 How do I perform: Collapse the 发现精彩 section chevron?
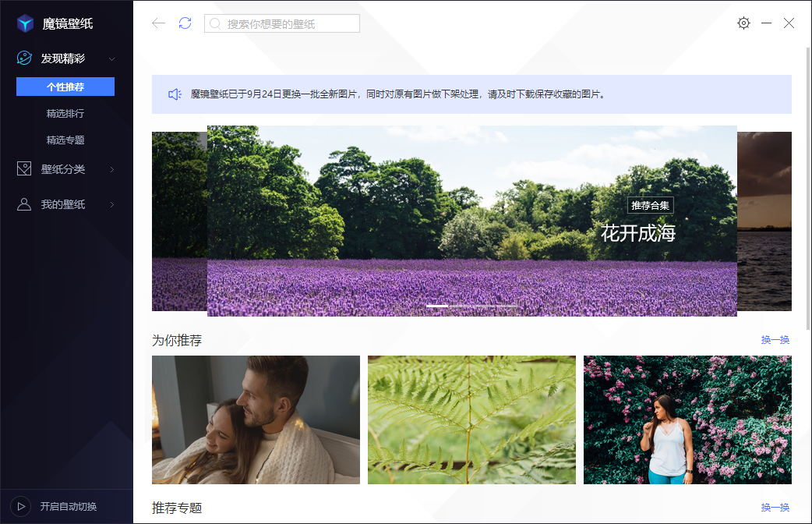112,59
